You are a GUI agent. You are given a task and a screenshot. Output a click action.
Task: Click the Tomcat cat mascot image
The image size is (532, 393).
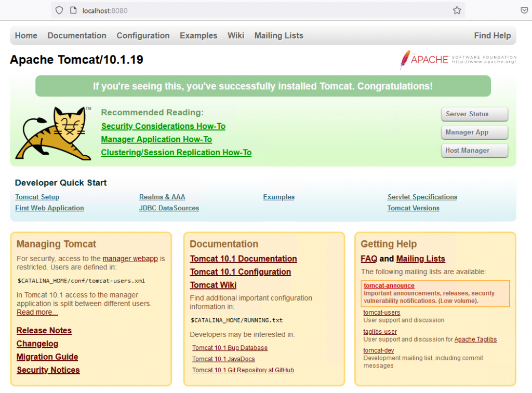(x=54, y=133)
